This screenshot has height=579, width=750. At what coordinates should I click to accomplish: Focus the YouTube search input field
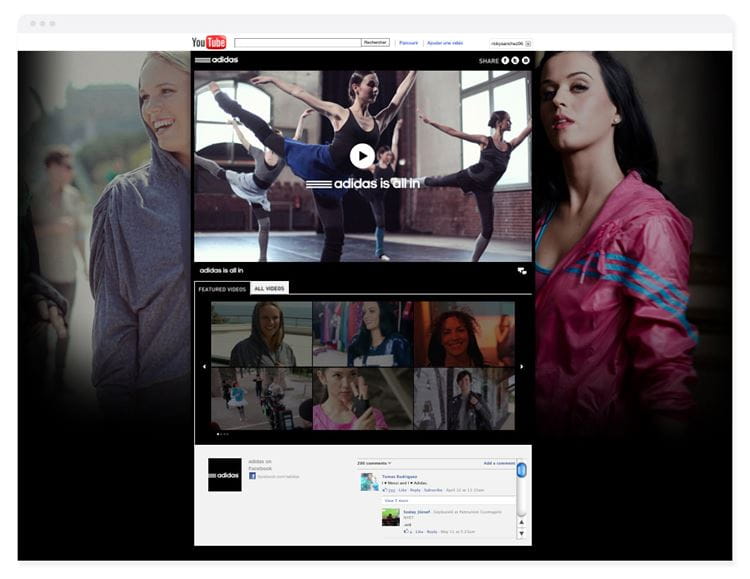coord(298,43)
